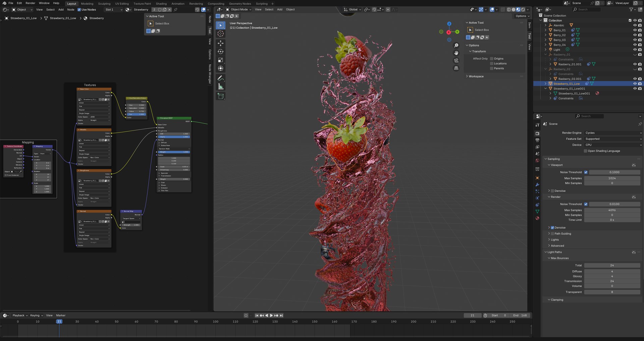Check Affect Only Origins option
Viewport: 644px width, 341px height.
point(492,59)
